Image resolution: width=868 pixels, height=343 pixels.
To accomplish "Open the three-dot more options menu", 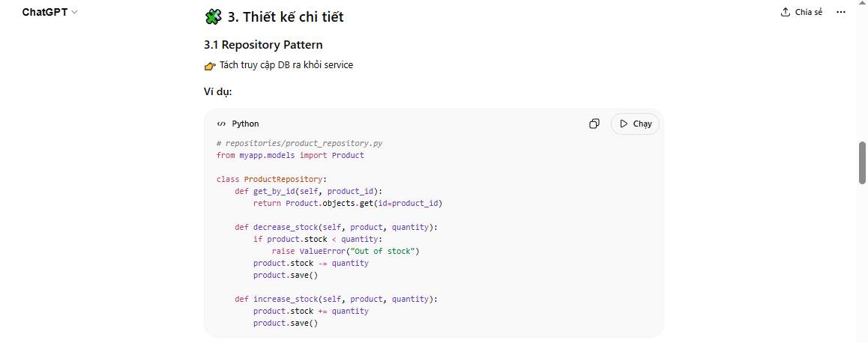I will tap(842, 12).
